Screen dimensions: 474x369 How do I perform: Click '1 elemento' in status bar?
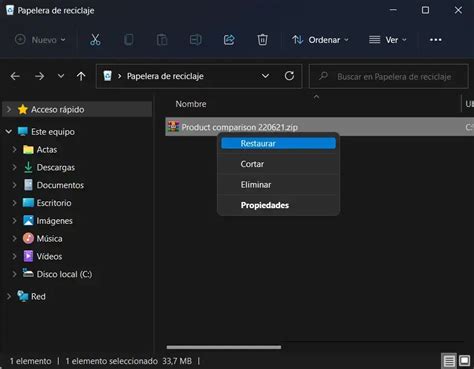click(30, 361)
